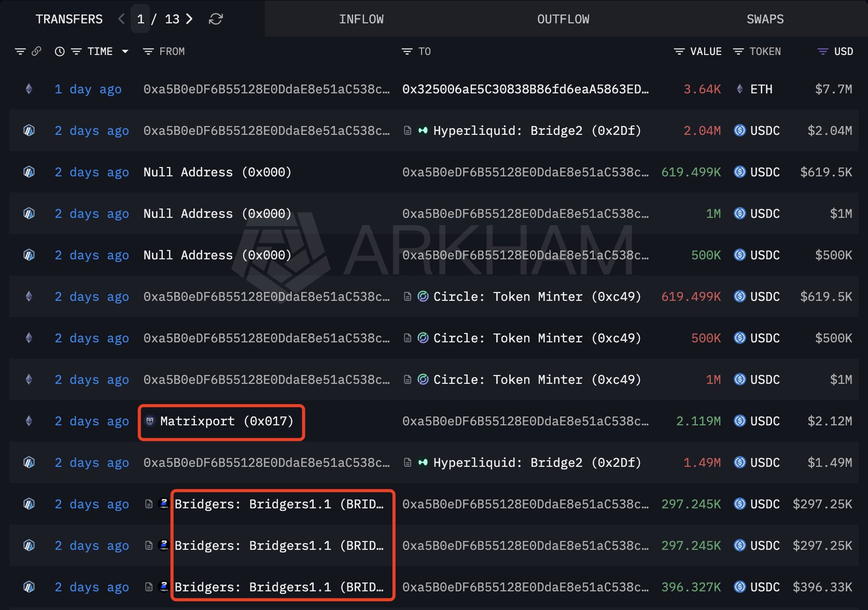Open Circle: Token Minter in the 619.499K row

pyautogui.click(x=537, y=297)
